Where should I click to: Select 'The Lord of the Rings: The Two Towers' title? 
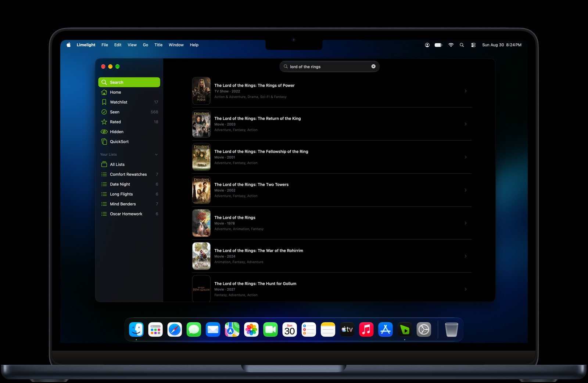pyautogui.click(x=251, y=185)
